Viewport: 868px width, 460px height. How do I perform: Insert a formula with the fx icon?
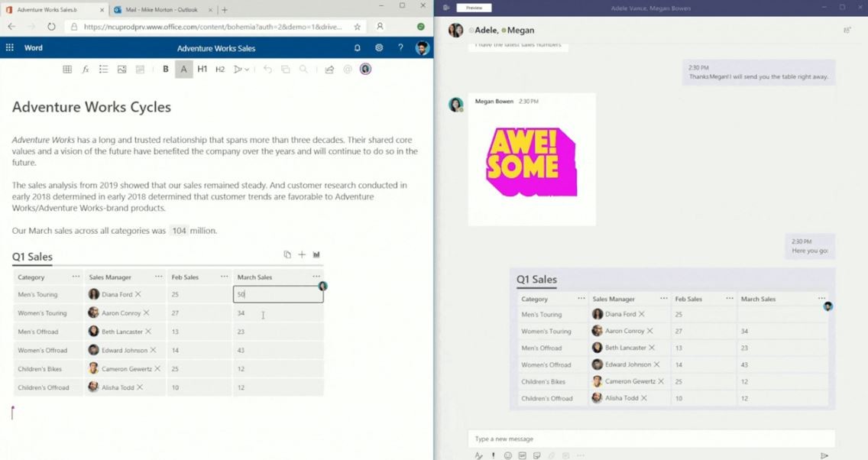pyautogui.click(x=86, y=70)
